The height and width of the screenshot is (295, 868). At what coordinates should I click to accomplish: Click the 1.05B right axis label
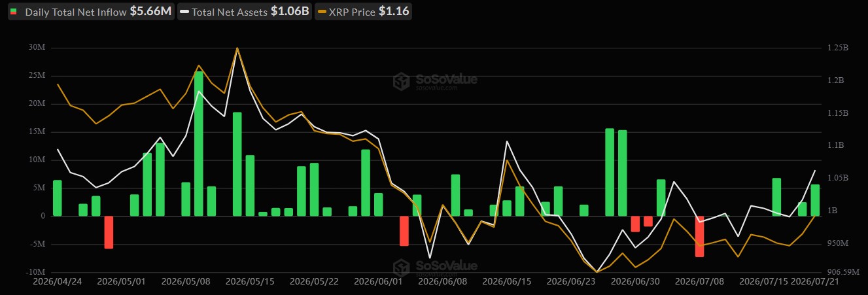(x=837, y=178)
